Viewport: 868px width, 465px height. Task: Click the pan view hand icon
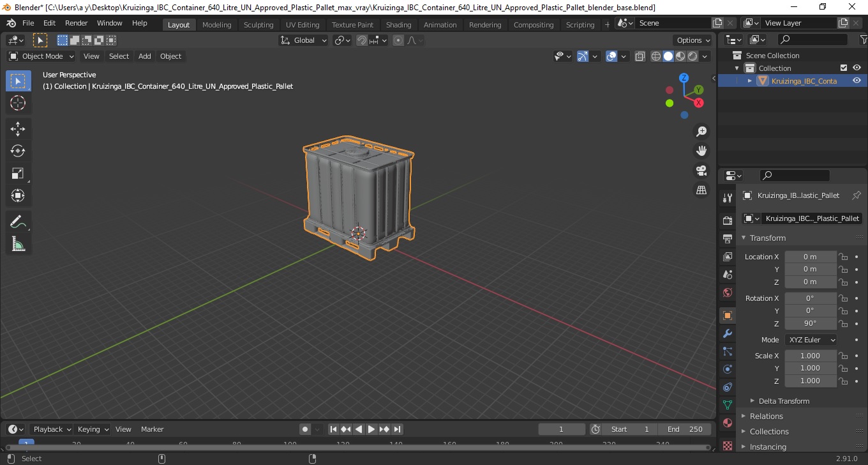(701, 151)
